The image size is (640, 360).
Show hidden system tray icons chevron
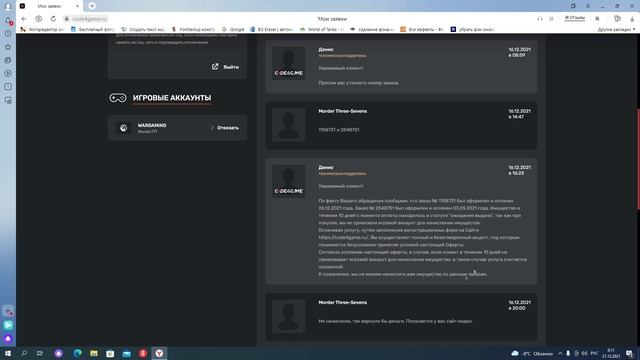tap(560, 353)
